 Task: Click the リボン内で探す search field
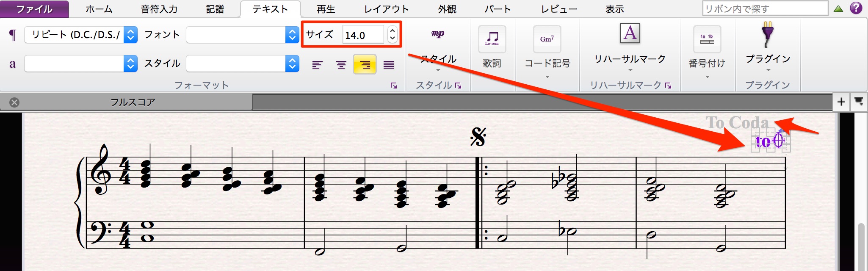[x=765, y=8]
